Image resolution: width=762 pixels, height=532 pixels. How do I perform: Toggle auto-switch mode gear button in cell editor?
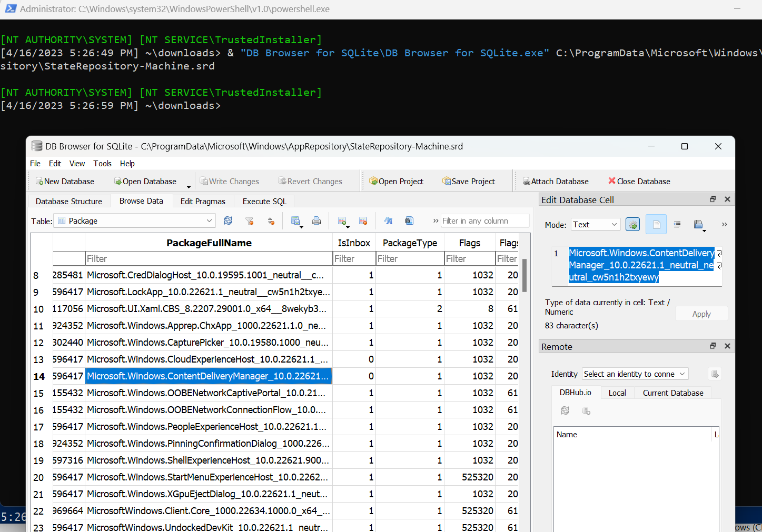tap(632, 225)
